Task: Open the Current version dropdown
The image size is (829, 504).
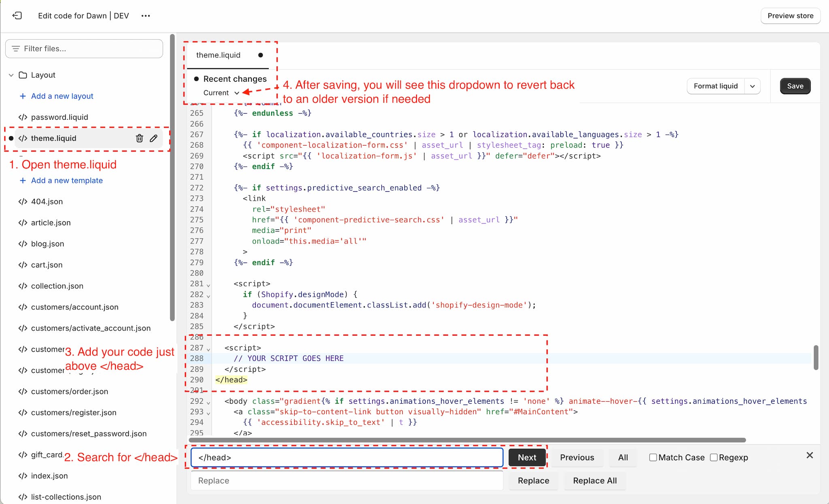Action: 221,93
